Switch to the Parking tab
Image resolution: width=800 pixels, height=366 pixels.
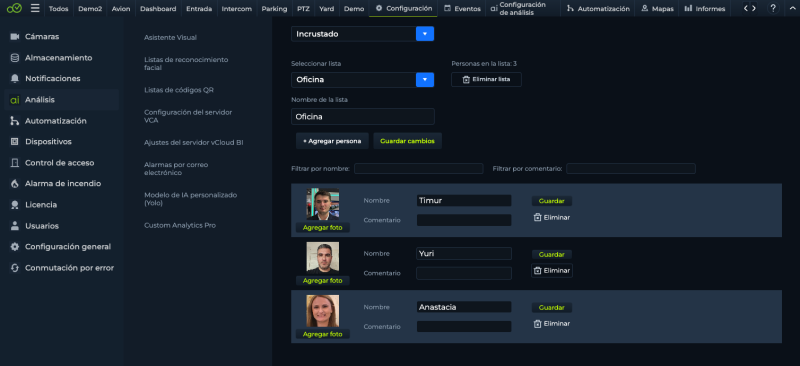274,9
